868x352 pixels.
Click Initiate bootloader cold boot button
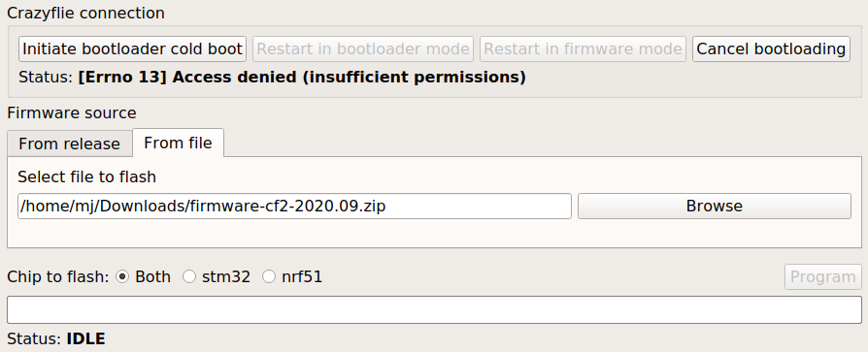click(132, 49)
